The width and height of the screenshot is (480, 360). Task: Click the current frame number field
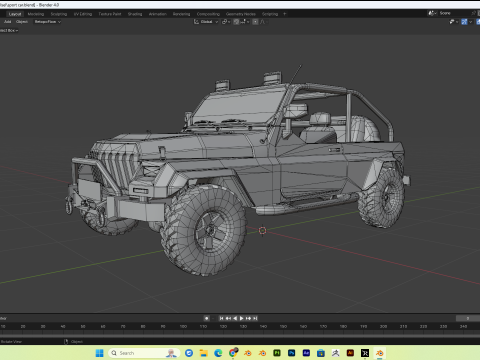tap(467, 318)
